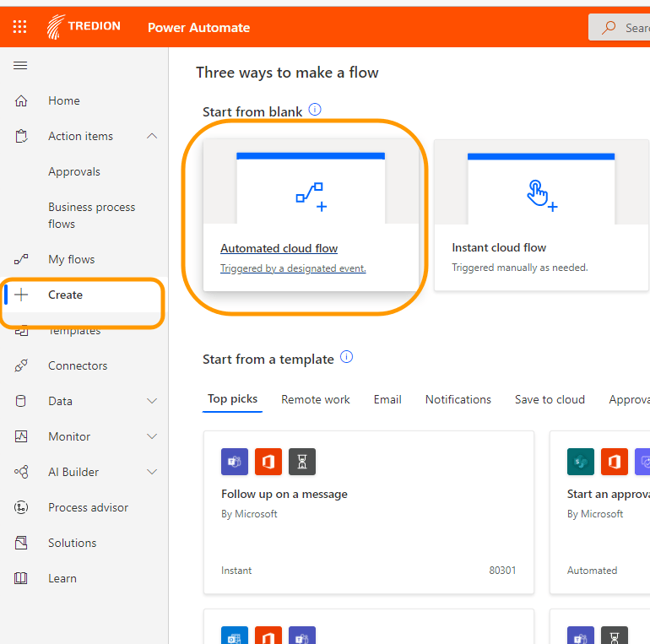Switch to the Email tab
Viewport: 650px width, 644px height.
(x=387, y=400)
